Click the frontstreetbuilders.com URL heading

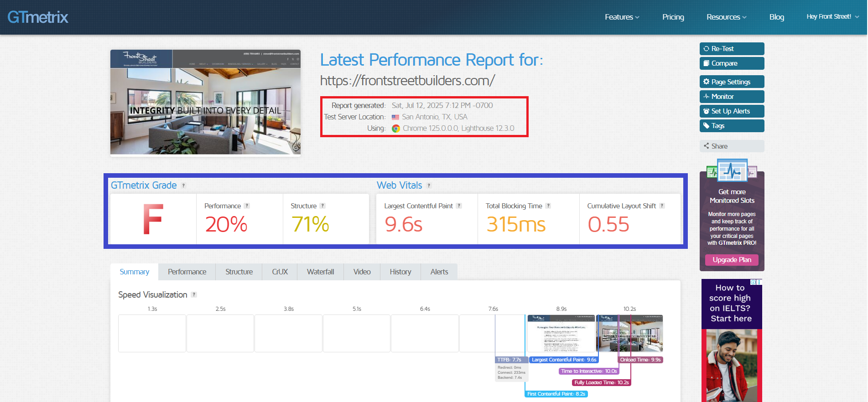pos(407,81)
